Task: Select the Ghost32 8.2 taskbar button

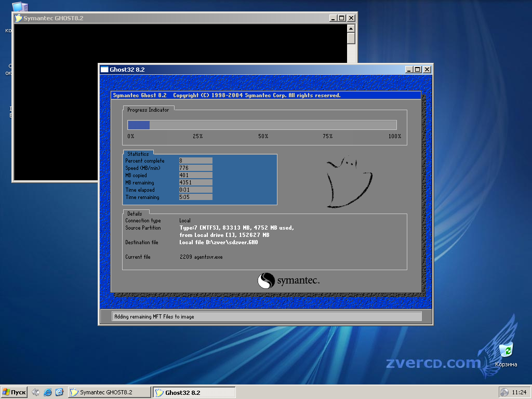Action: point(194,392)
